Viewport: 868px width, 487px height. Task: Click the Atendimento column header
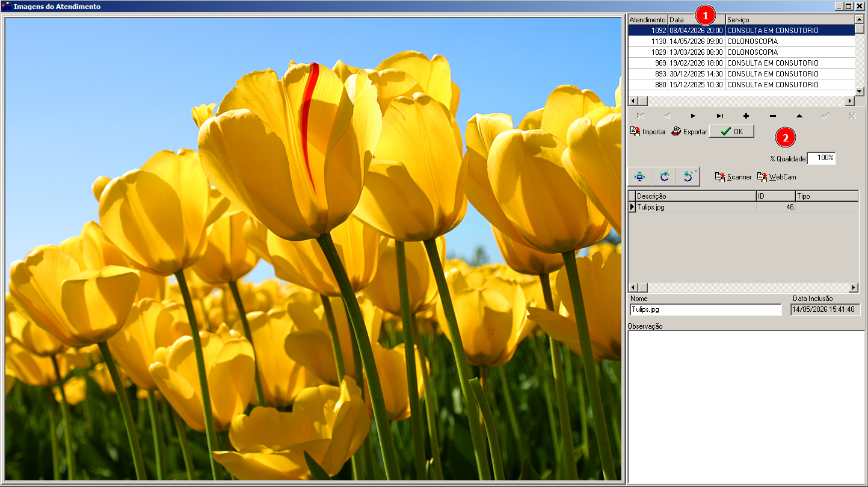pos(648,20)
